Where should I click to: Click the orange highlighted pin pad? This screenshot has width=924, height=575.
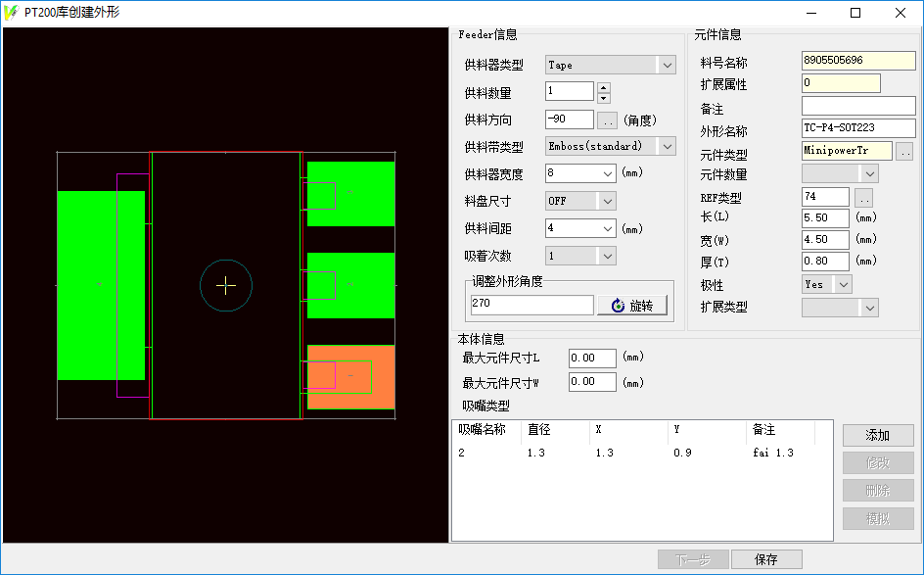tap(351, 377)
